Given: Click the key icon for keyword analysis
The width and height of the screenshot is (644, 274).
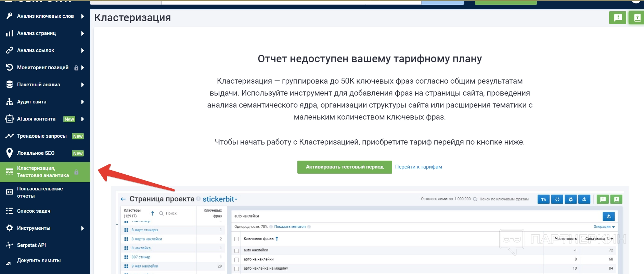Looking at the screenshot, I should point(9,16).
